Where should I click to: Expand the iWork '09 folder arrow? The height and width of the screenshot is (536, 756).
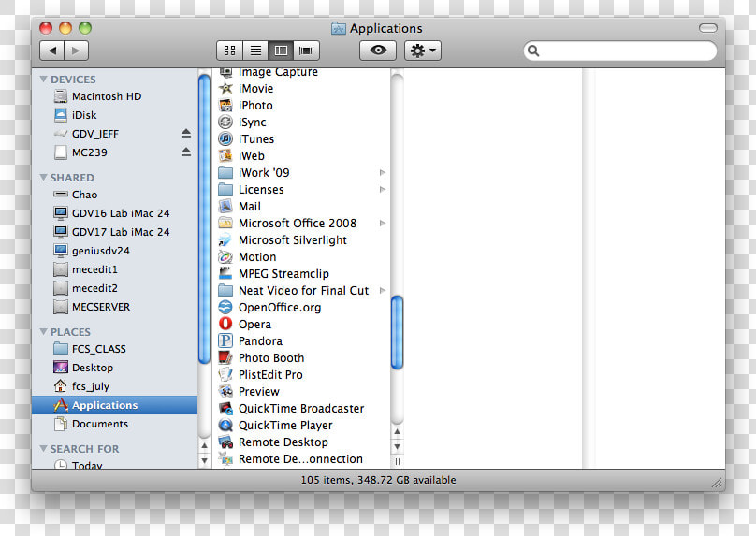click(383, 172)
